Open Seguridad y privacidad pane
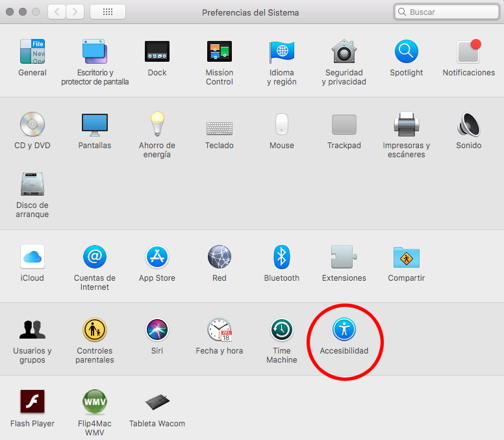 [344, 51]
